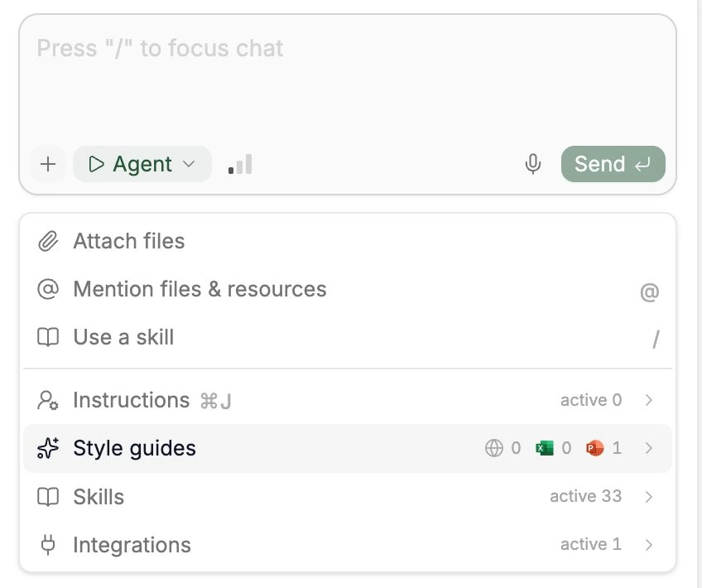Viewport: 702px width, 588px height.
Task: Click the slash shortcut hint on Use a skill
Action: tap(656, 339)
